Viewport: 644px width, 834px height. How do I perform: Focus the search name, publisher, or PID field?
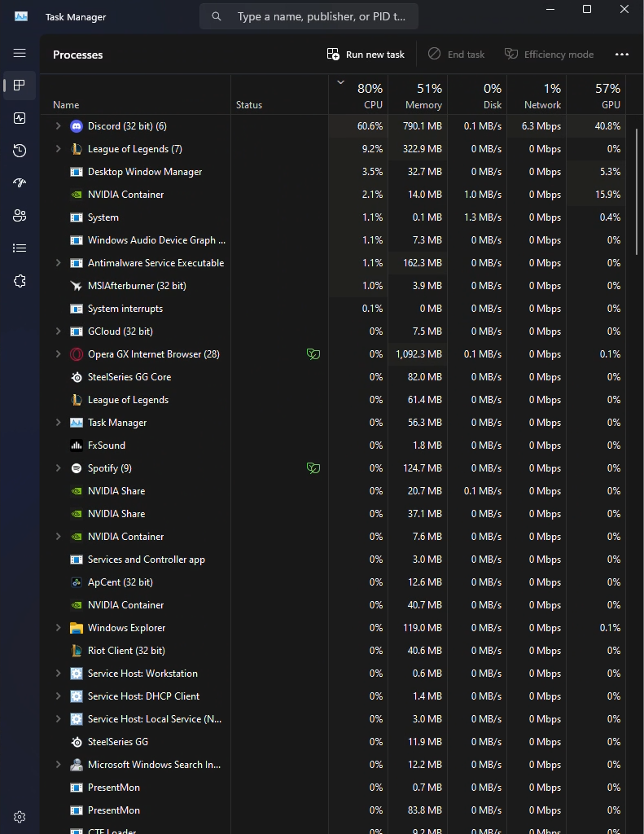pos(309,16)
